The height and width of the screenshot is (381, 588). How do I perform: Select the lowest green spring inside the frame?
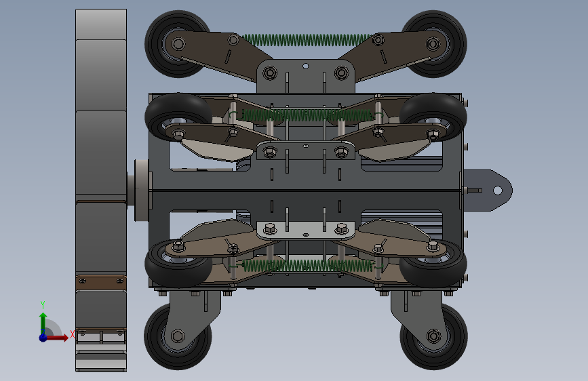pos(307,266)
